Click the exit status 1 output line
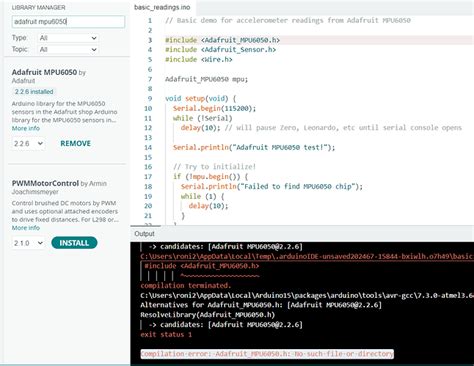The height and width of the screenshot is (366, 474). (x=166, y=334)
